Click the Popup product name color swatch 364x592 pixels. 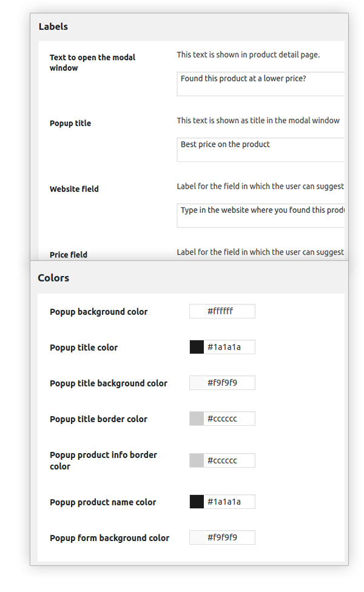click(197, 502)
